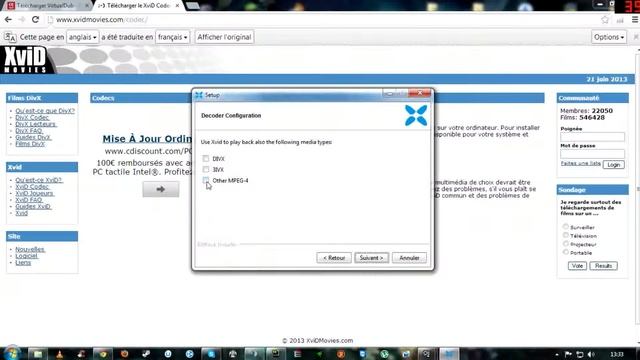Click the Xvid butterfly logo in Setup dialog
The height and width of the screenshot is (360, 640).
coord(416,115)
